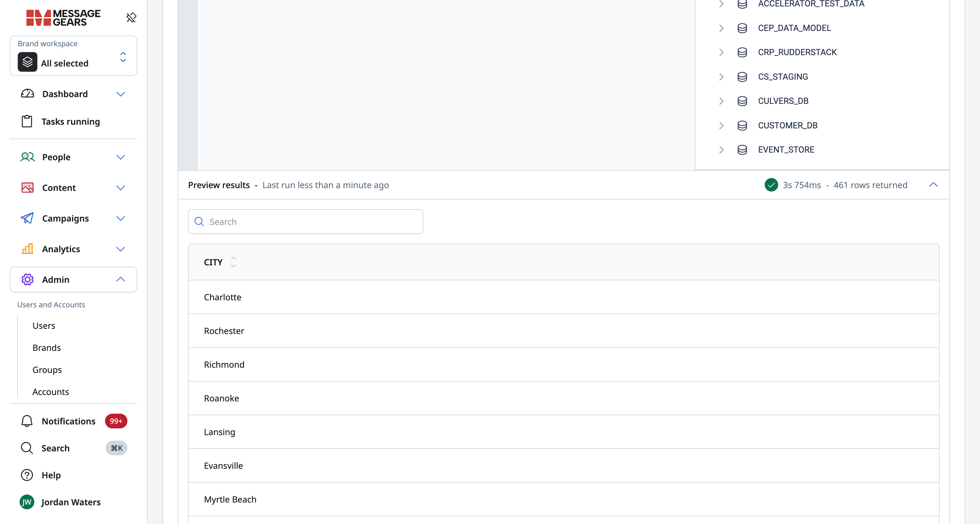Viewport: 980px width, 524px height.
Task: Click the Analytics bar chart icon
Action: (x=27, y=249)
